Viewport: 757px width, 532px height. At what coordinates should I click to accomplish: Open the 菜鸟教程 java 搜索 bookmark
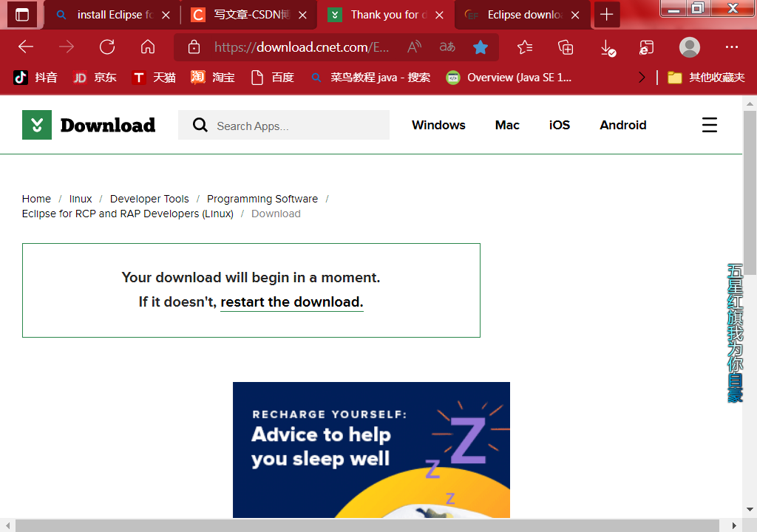coord(371,78)
